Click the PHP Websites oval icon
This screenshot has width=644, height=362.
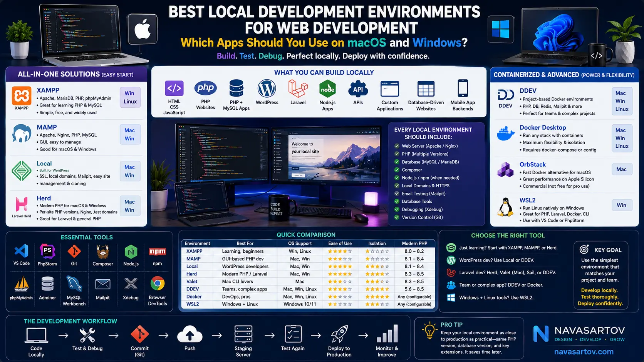[205, 88]
